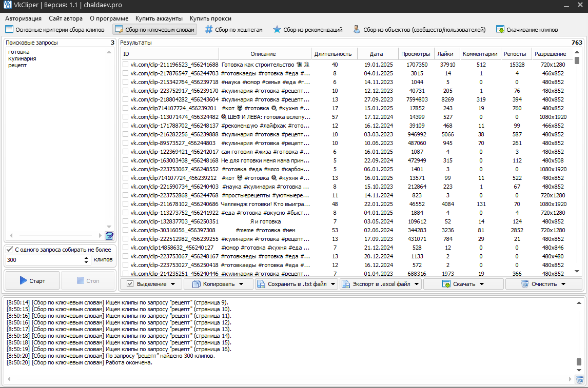The image size is (588, 388).
Task: Open the Авторизация menu
Action: (23, 18)
